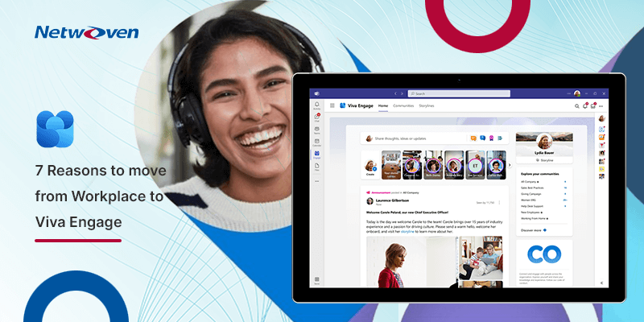
Task: Open Files in the Teams sidebar
Action: click(316, 167)
